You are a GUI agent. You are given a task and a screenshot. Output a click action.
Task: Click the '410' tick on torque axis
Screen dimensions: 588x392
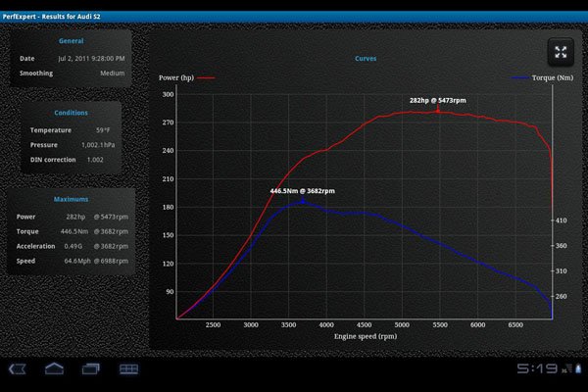click(x=561, y=220)
